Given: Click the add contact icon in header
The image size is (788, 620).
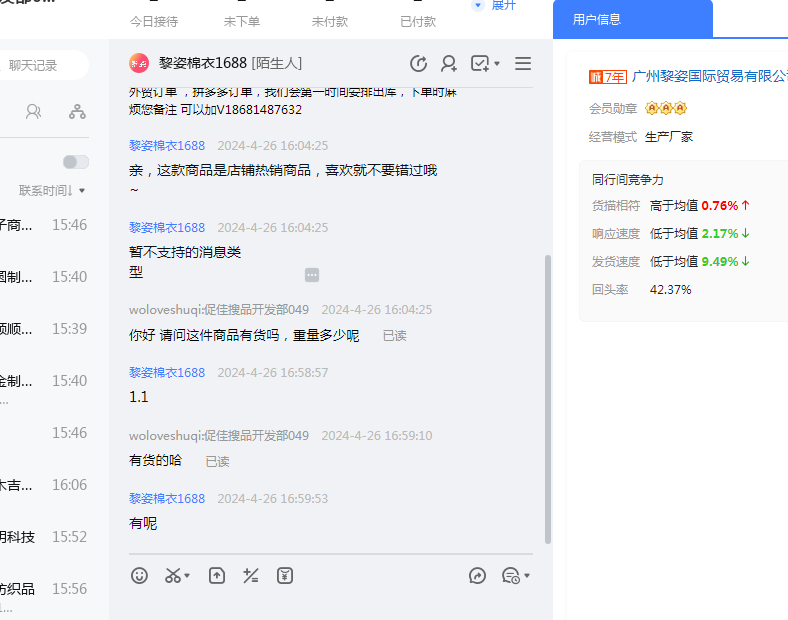Looking at the screenshot, I should [449, 64].
